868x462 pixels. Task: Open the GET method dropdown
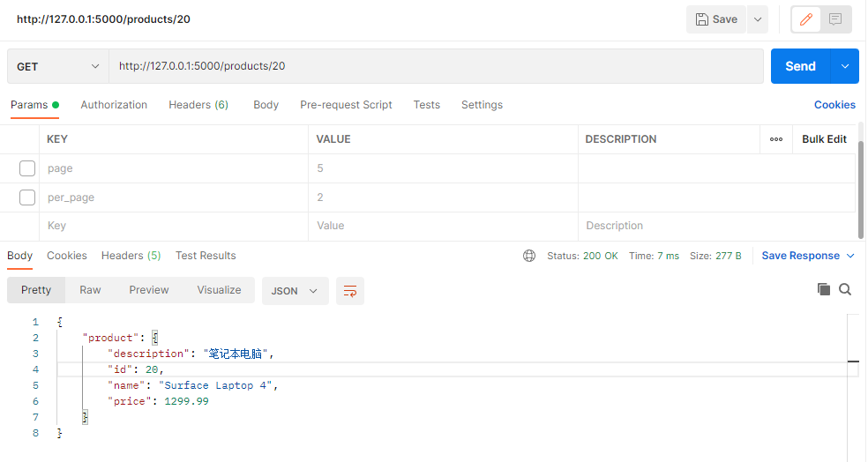pyautogui.click(x=58, y=66)
